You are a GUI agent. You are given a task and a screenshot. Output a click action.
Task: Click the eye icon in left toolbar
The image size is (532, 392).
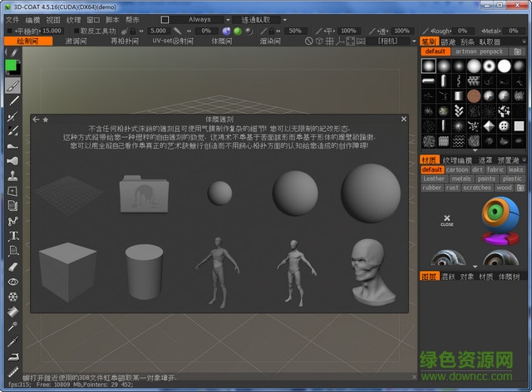pos(12,282)
